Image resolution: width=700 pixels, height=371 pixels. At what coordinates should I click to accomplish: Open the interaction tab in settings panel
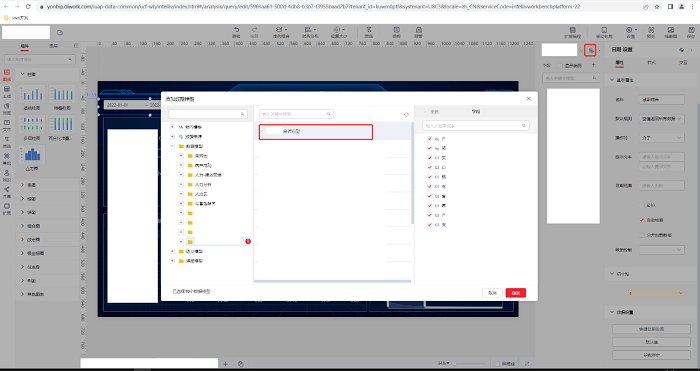pos(683,63)
